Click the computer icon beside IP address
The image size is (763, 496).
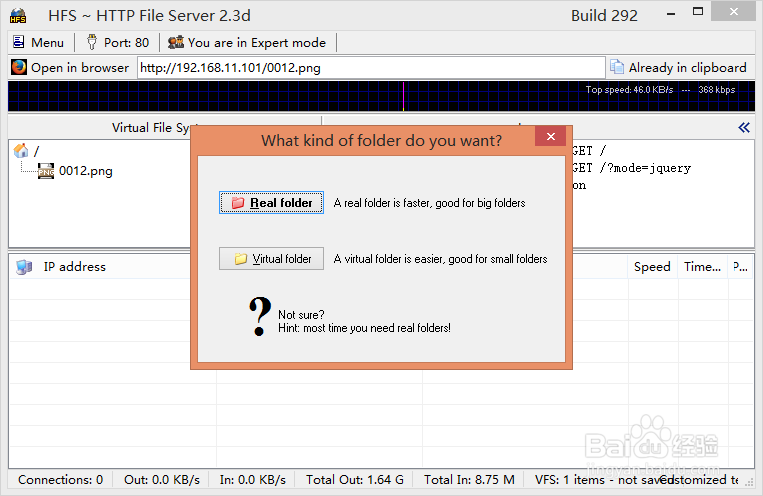[x=24, y=267]
